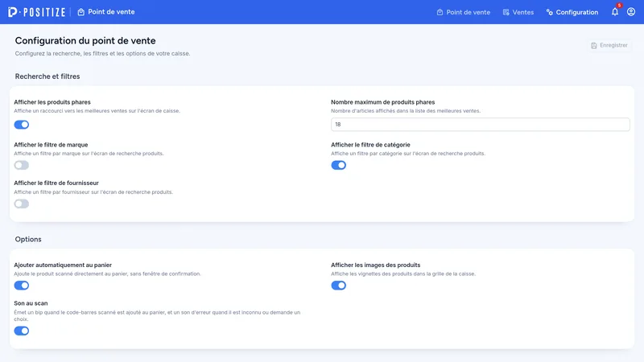Click the Afficher le filtre de marque label

pos(51,145)
